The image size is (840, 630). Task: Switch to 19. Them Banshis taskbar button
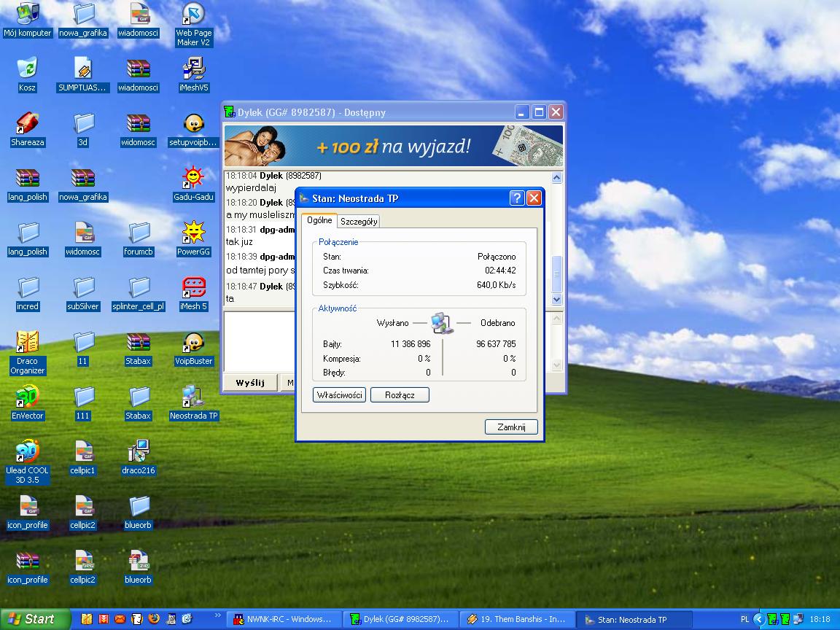516,619
